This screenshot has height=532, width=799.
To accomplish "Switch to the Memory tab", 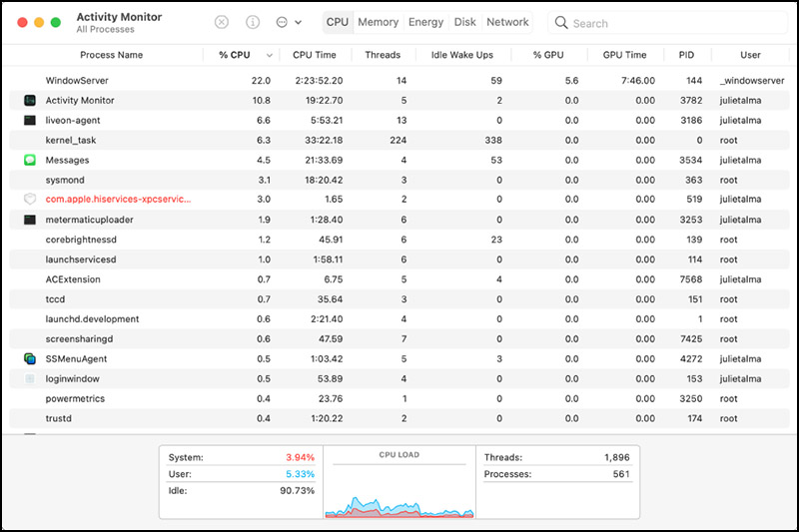I will click(x=378, y=22).
